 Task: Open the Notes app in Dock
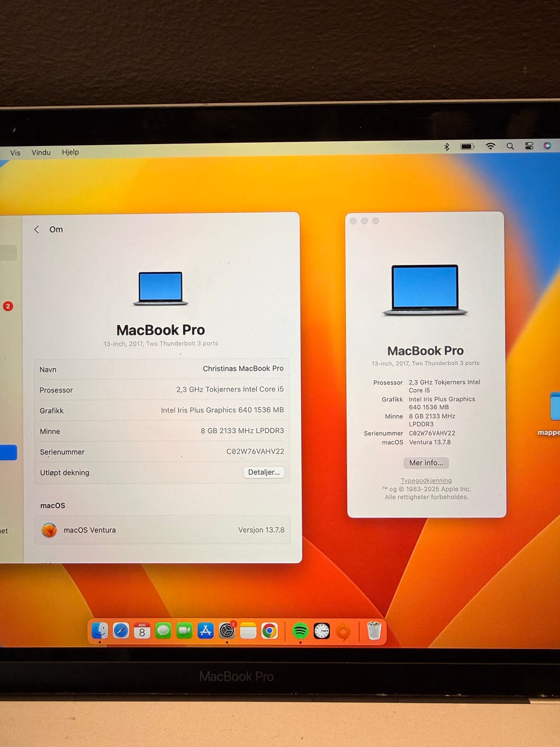pos(248,631)
